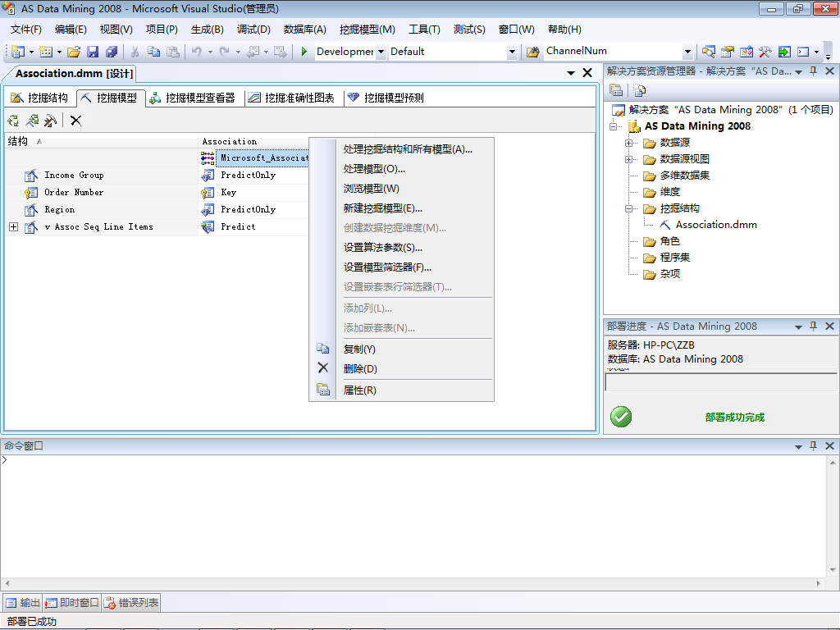Click the Copy icon in main toolbar
Viewport: 840px width, 630px height.
click(x=153, y=52)
